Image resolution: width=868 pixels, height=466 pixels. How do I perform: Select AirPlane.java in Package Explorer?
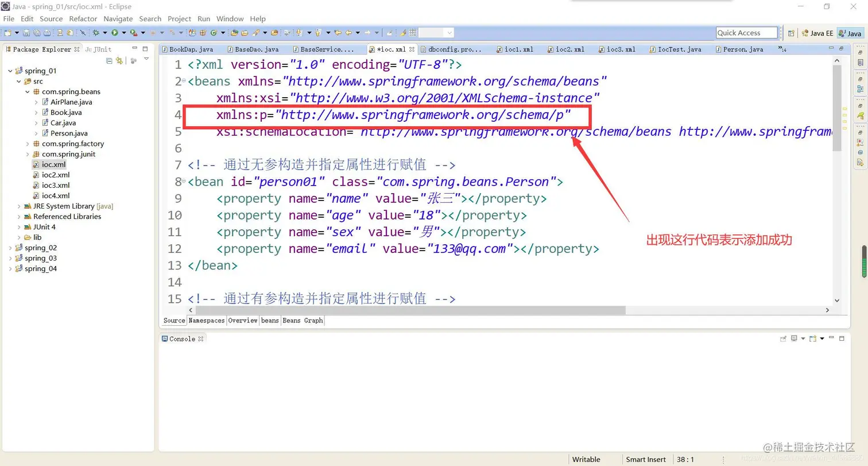71,102
